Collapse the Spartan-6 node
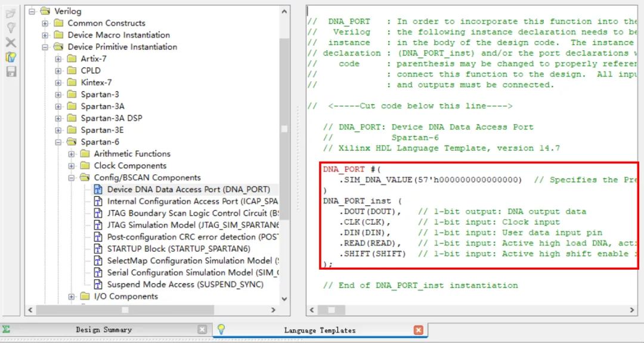Screen dimensions: 644x343 point(58,142)
